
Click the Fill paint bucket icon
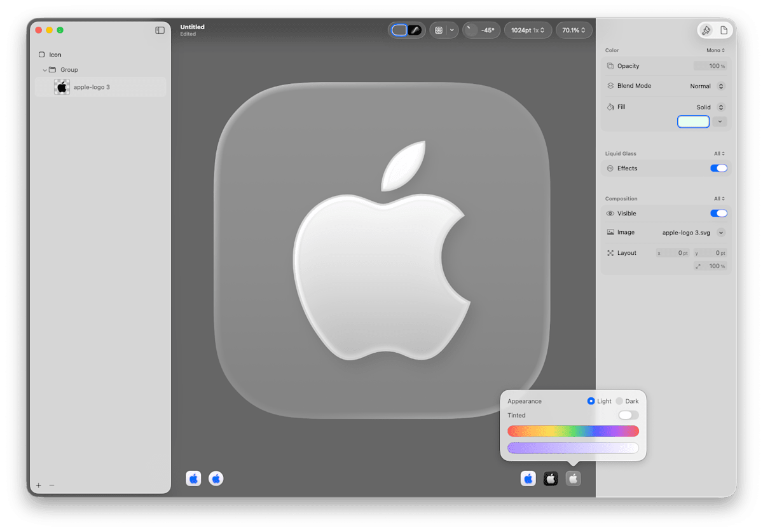pyautogui.click(x=610, y=107)
